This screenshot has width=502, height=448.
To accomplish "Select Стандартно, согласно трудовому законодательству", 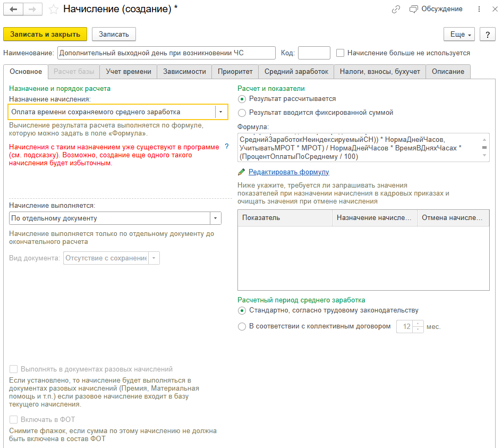I will [x=242, y=310].
